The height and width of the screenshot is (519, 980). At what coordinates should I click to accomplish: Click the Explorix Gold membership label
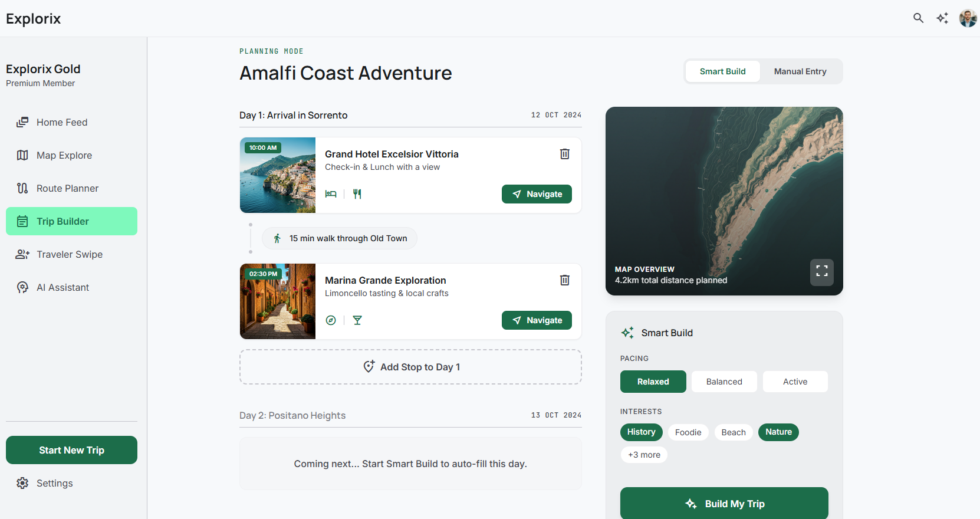tap(43, 69)
